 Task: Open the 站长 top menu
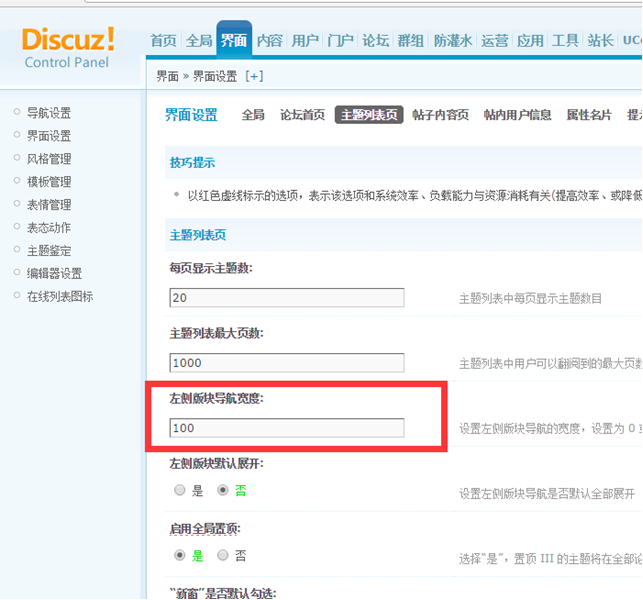tap(600, 41)
